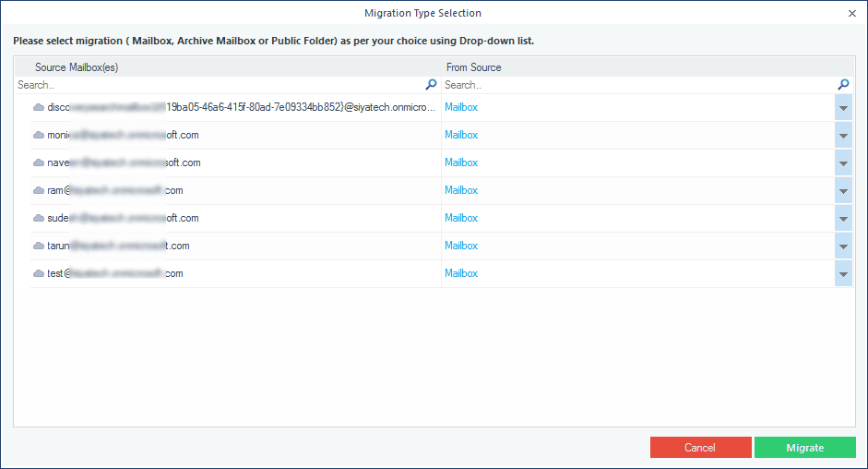Click cloud icon beside the tarun mailbox
Image resolution: width=868 pixels, height=469 pixels.
coord(39,246)
